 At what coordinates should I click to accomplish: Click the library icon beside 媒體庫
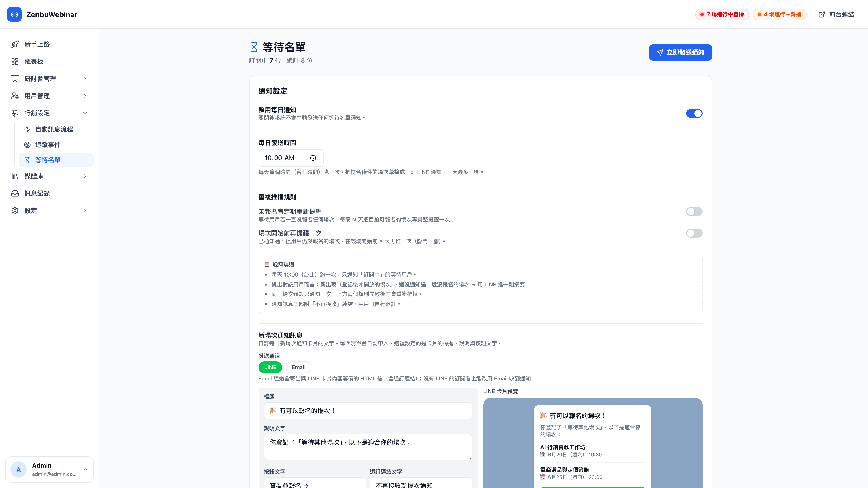[x=15, y=176]
